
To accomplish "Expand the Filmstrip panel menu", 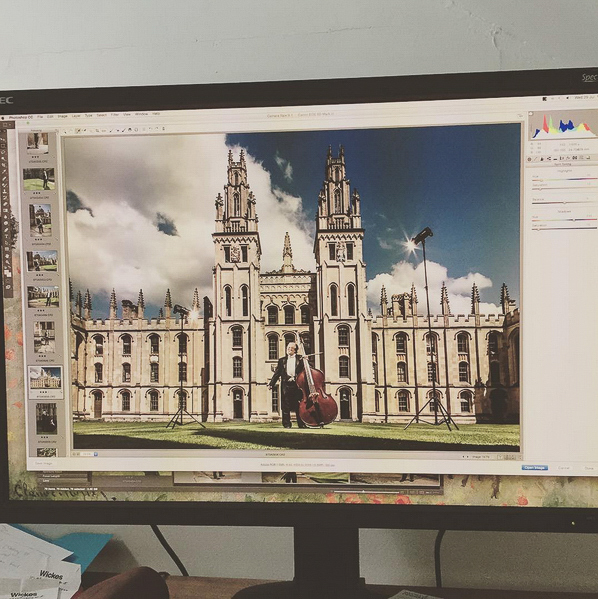I will (57, 129).
